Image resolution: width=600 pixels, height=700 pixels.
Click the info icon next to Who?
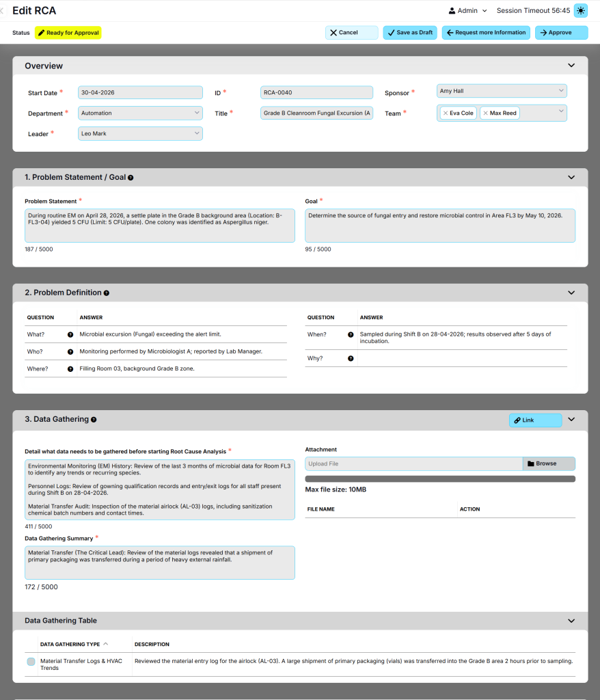[70, 352]
